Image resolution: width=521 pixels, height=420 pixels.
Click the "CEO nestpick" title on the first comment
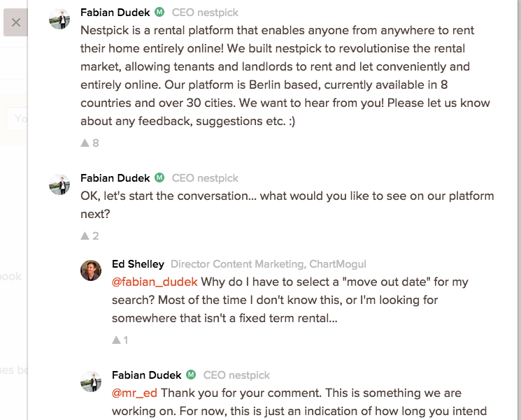(205, 12)
